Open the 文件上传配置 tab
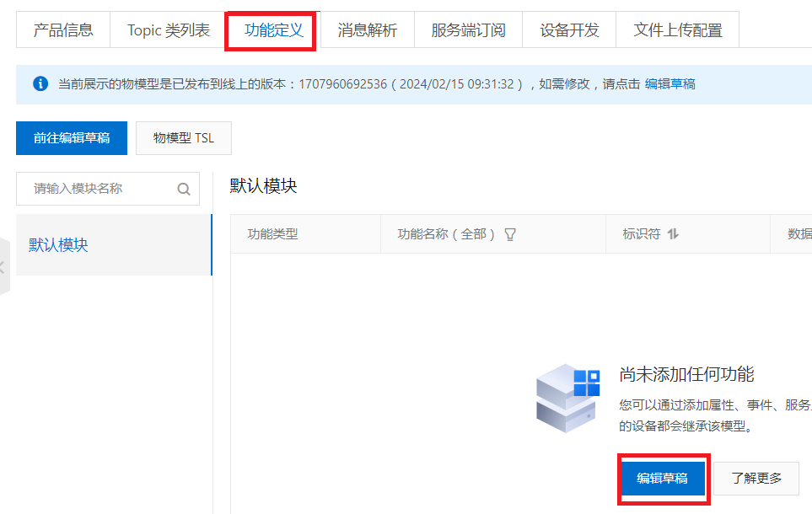The image size is (812, 514). (x=678, y=30)
